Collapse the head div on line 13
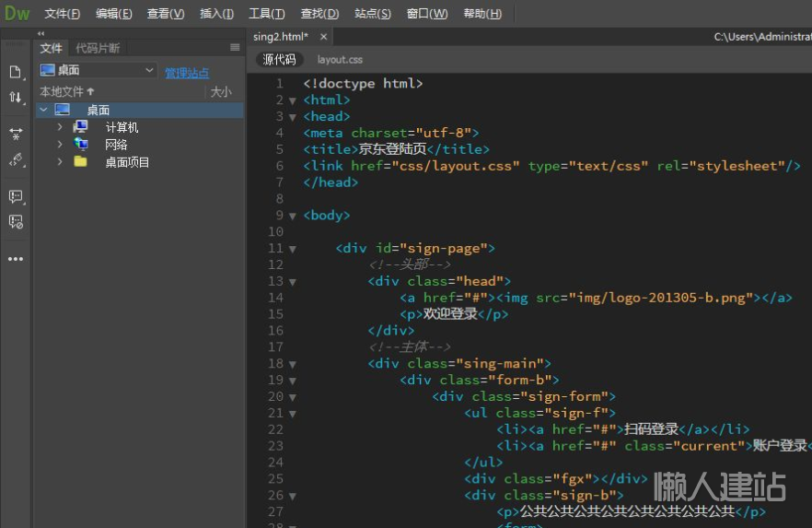 (x=293, y=282)
